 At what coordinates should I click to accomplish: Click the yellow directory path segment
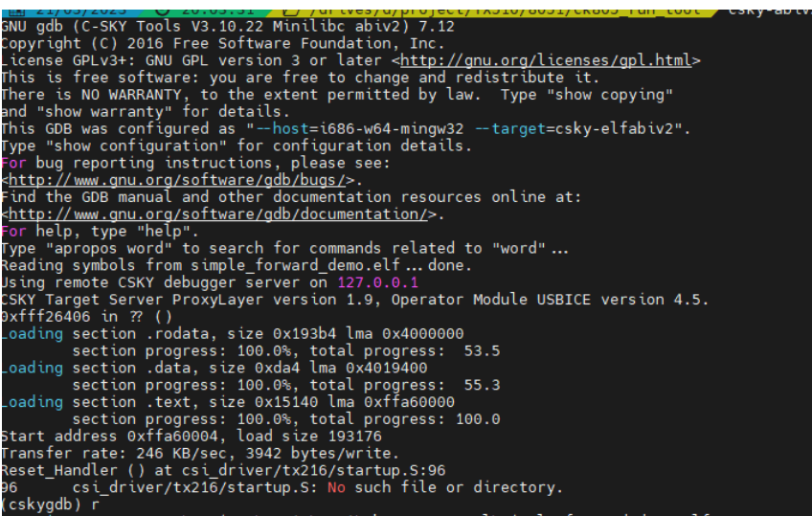(x=492, y=11)
